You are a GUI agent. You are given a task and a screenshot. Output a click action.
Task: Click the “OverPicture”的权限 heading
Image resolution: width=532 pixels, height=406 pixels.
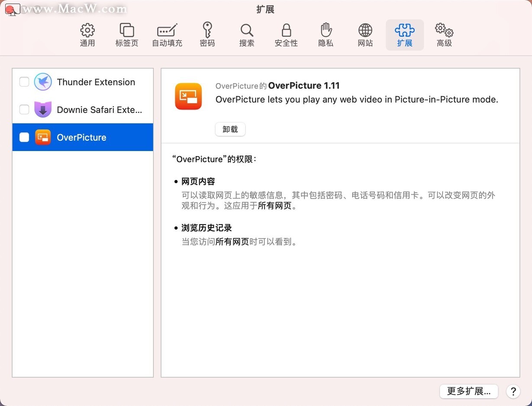215,159
